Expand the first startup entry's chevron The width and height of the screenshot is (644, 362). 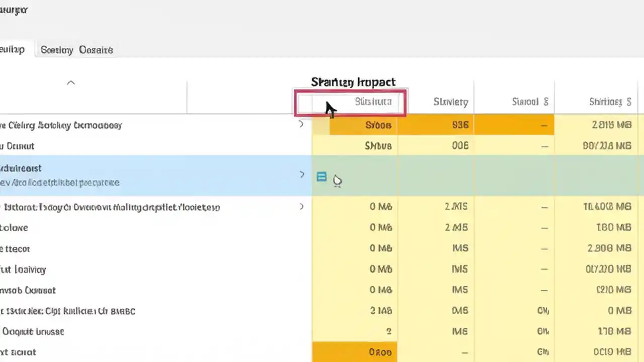coord(301,124)
